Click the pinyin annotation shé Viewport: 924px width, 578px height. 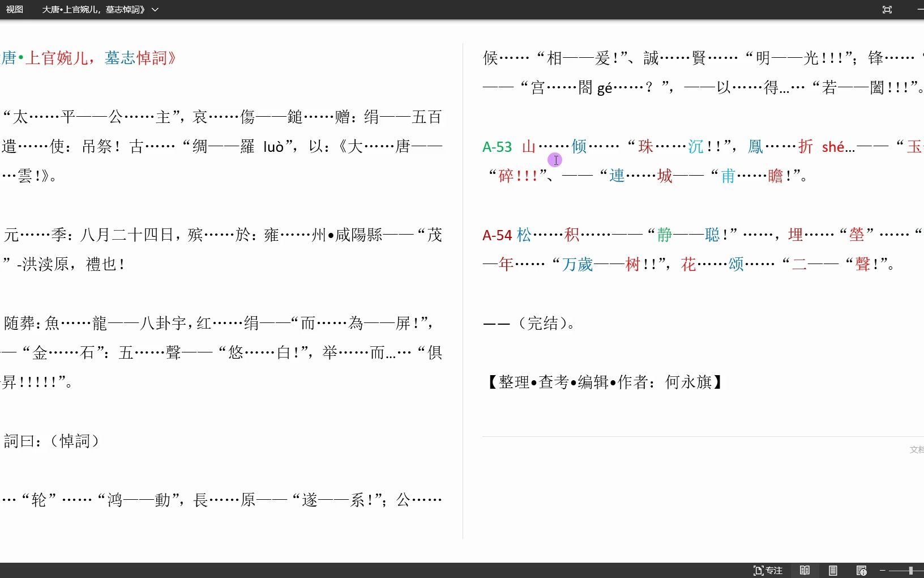click(833, 147)
